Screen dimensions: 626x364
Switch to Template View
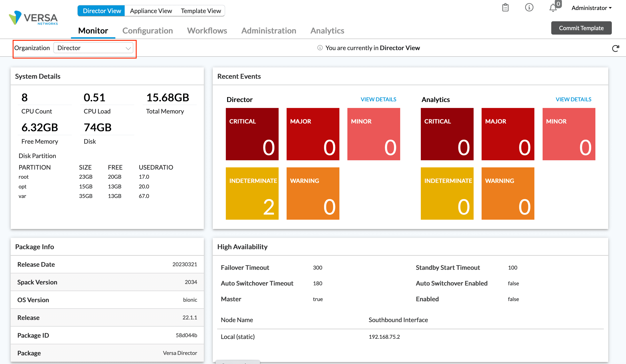click(x=201, y=11)
